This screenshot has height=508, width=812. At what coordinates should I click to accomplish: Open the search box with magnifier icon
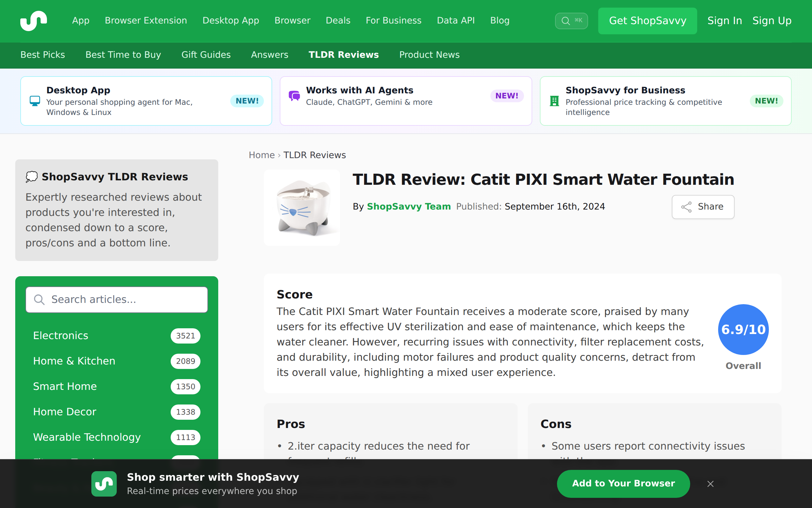[x=571, y=21]
